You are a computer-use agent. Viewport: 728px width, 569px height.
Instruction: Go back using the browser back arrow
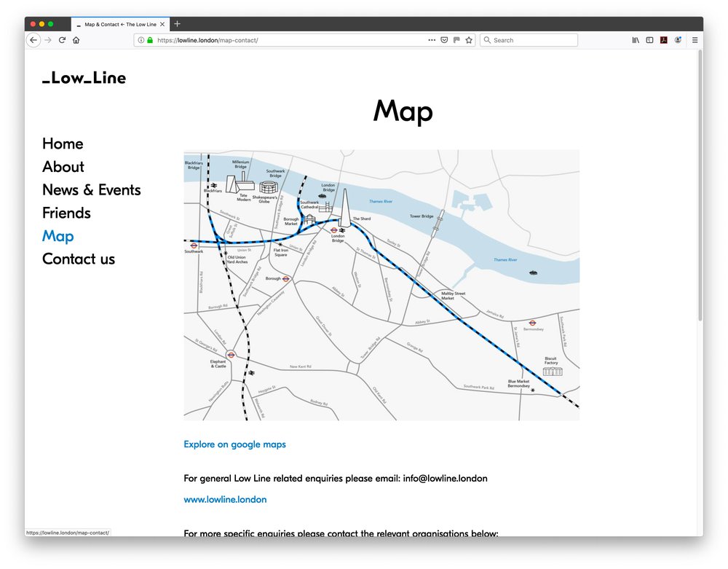33,40
